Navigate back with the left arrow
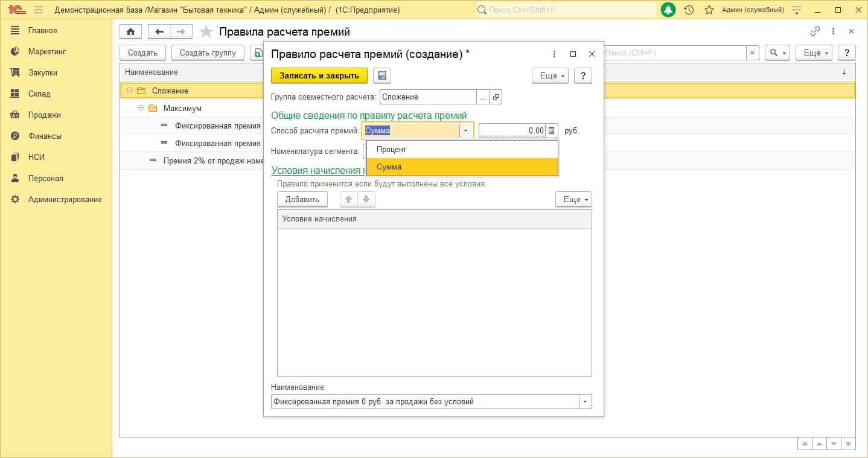This screenshot has height=458, width=868. click(159, 31)
